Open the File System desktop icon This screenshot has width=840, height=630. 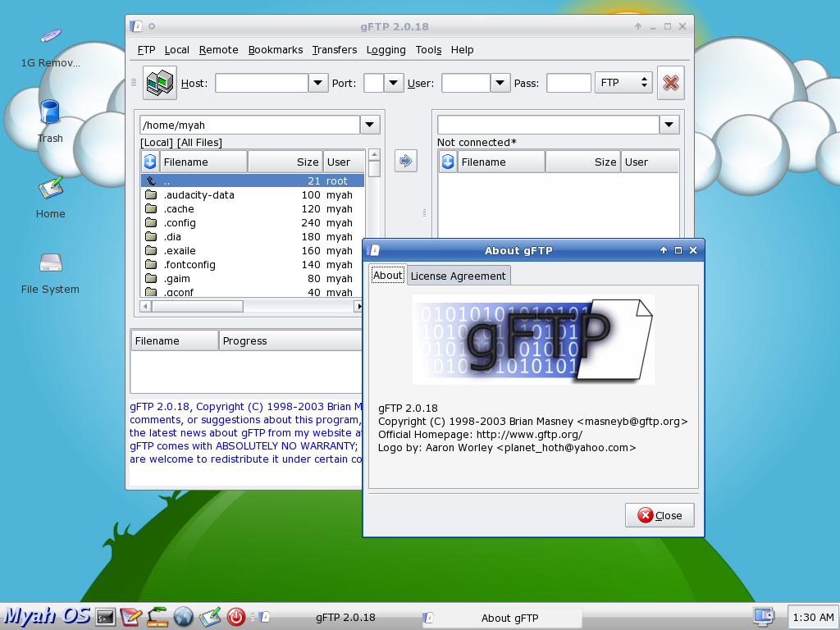click(x=51, y=263)
